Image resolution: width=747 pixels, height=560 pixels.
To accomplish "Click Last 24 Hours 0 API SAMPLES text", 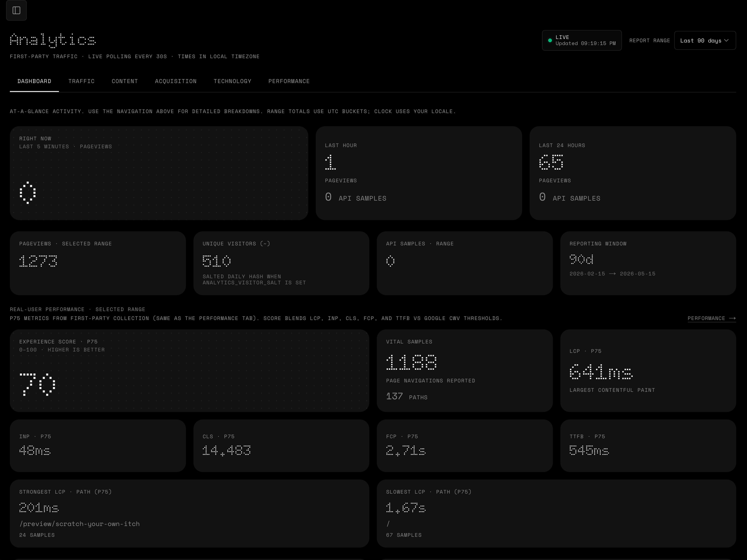I will point(569,198).
